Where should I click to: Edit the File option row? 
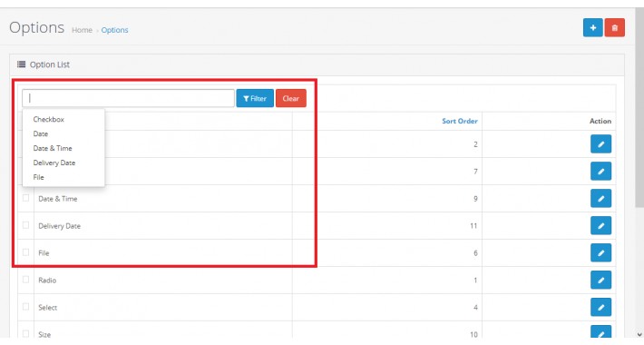pyautogui.click(x=600, y=252)
